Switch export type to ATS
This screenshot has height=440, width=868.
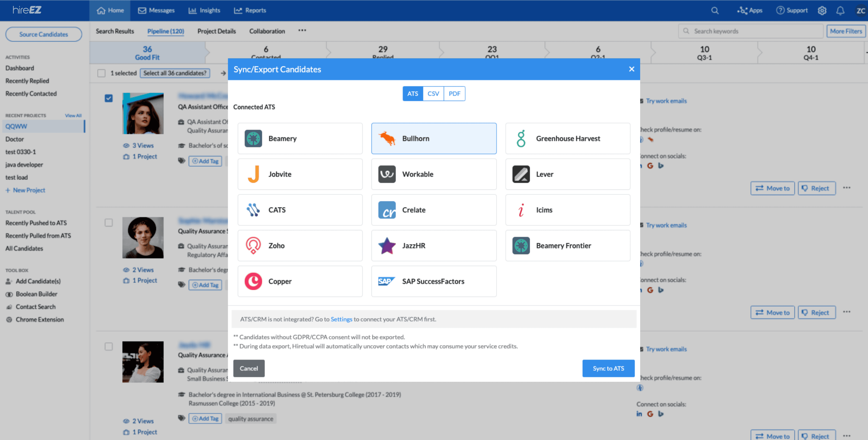click(412, 94)
